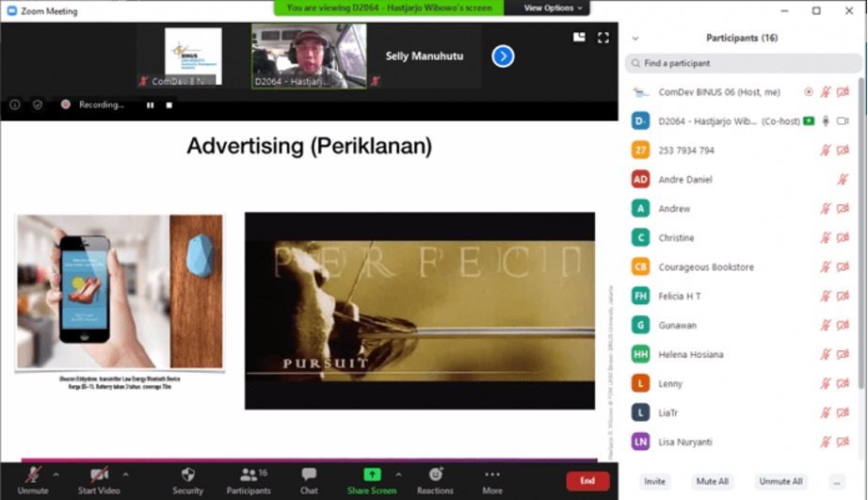Click the smartphone beacon advertising image
This screenshot has height=500, width=868.
120,292
